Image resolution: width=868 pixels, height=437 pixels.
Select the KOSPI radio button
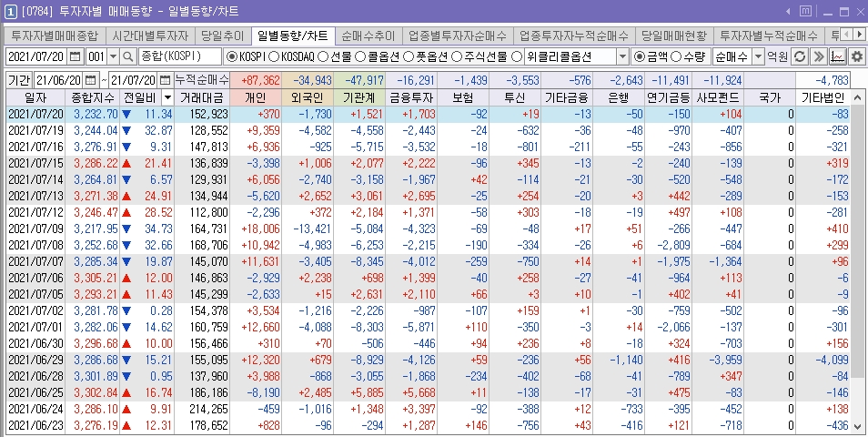pos(232,56)
